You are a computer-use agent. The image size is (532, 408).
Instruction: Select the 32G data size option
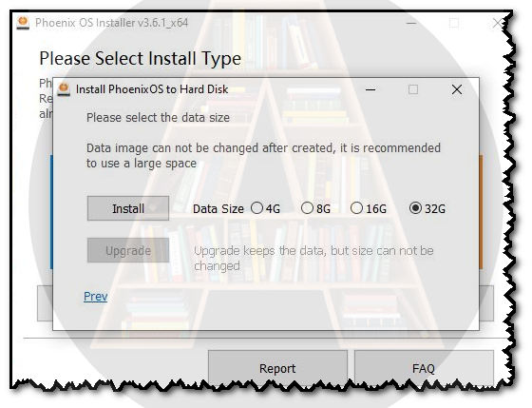point(427,208)
